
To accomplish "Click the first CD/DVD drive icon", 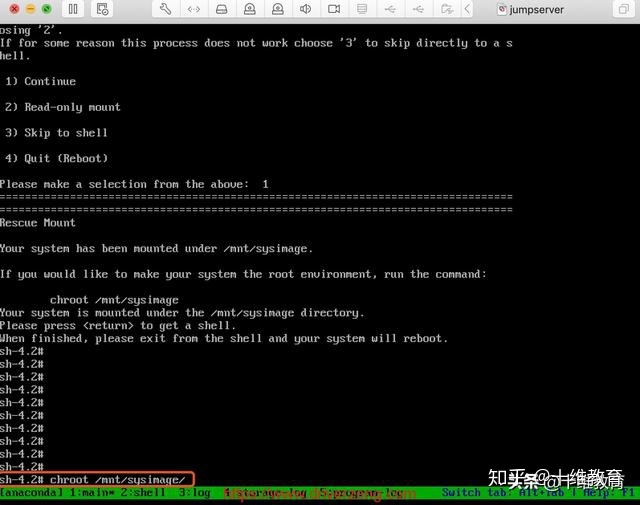I will 250,9.
